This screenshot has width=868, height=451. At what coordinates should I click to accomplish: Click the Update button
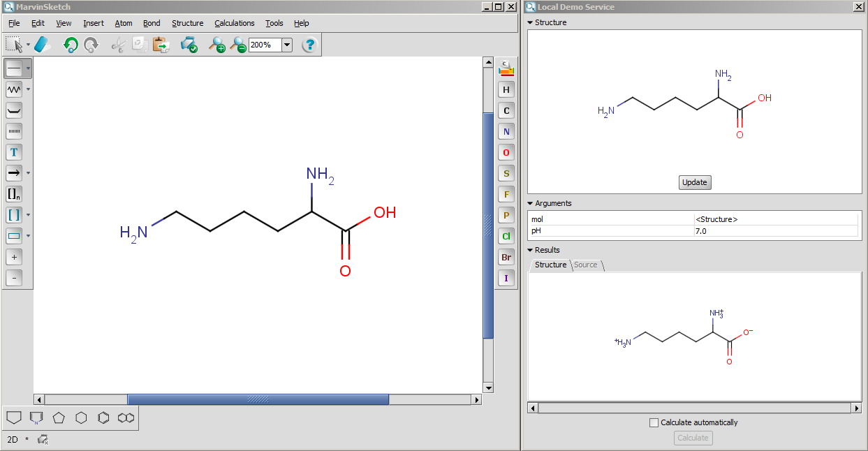[694, 182]
